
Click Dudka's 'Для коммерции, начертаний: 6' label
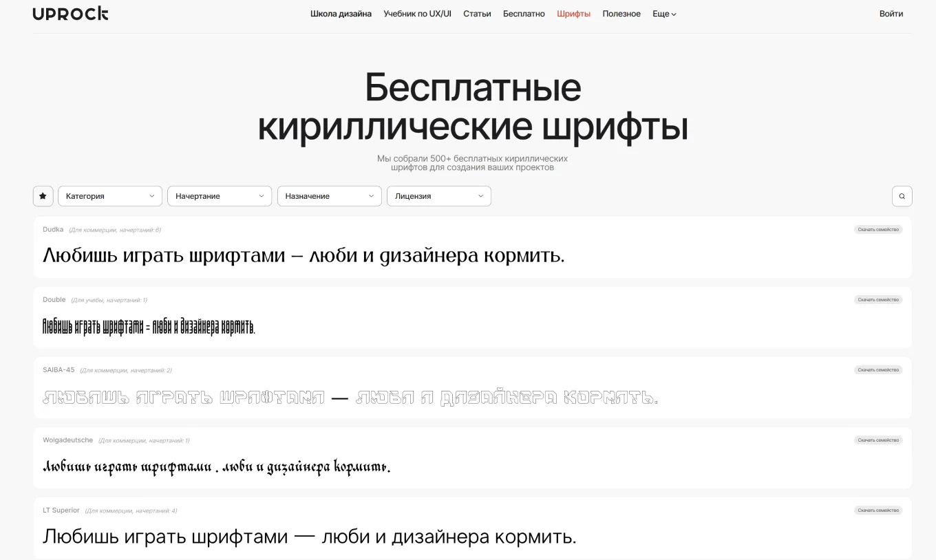tap(115, 230)
